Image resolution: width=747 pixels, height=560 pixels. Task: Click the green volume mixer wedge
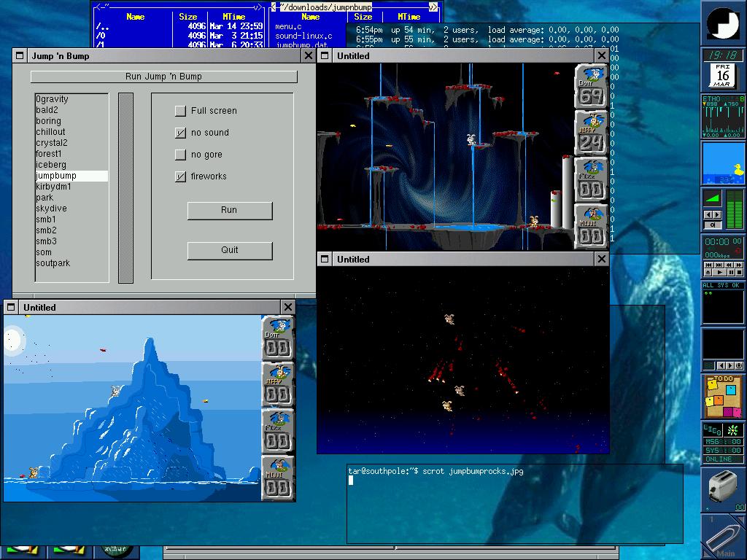click(x=713, y=198)
